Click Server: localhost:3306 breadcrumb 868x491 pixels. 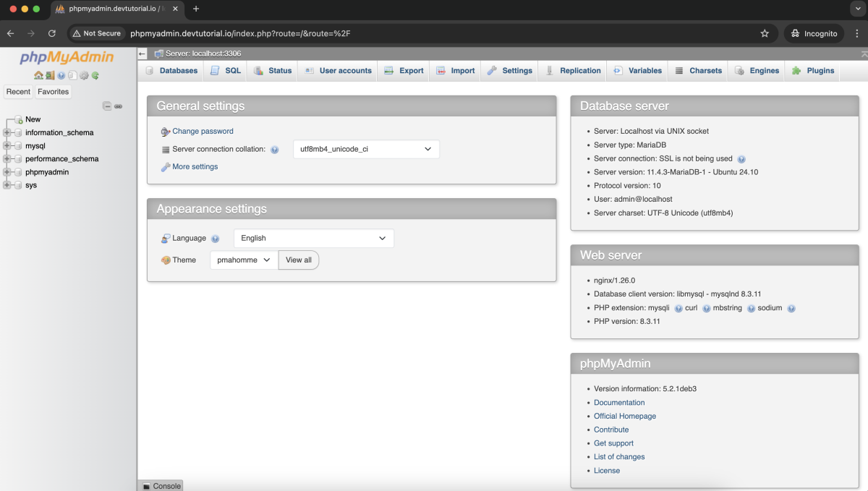click(x=203, y=54)
